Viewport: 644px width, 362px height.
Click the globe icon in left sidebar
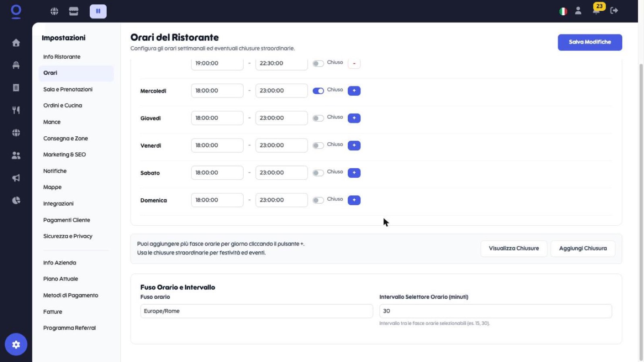pos(16,133)
